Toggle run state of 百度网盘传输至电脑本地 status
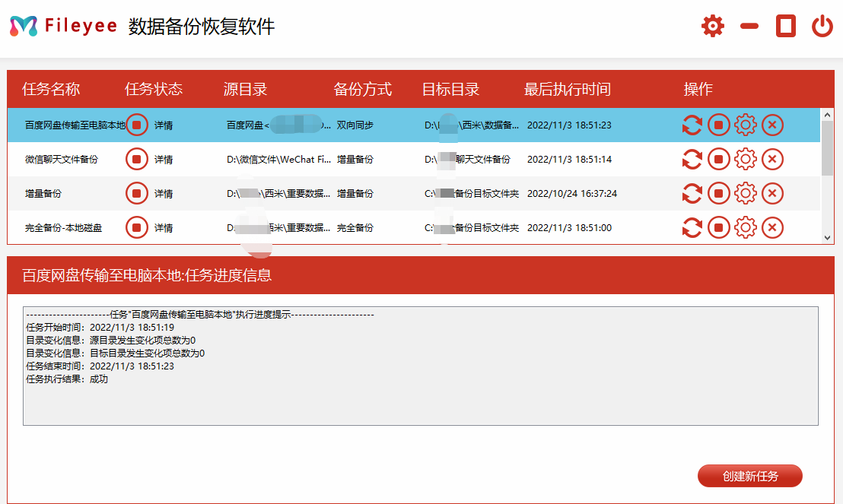The height and width of the screenshot is (504, 843). (137, 125)
